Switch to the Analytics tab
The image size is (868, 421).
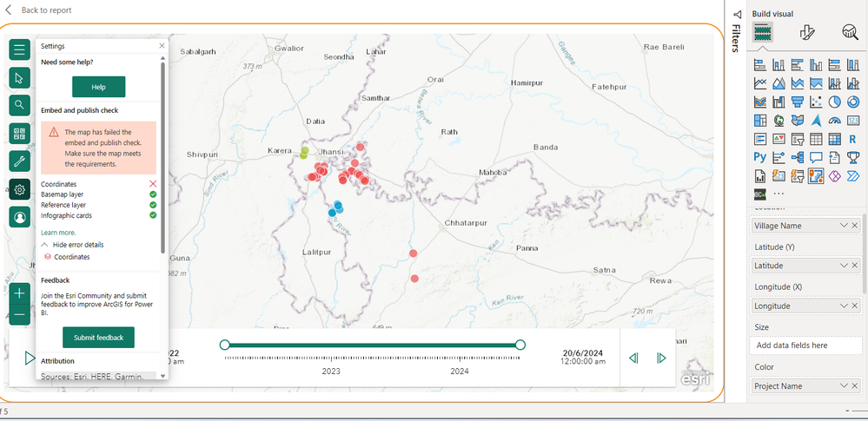click(850, 33)
